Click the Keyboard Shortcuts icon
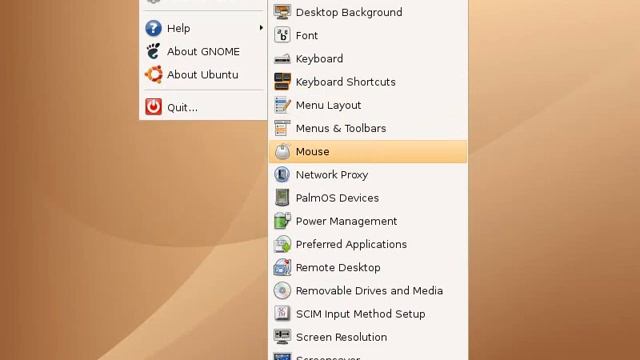Viewport: 640px width, 360px height. 282,82
